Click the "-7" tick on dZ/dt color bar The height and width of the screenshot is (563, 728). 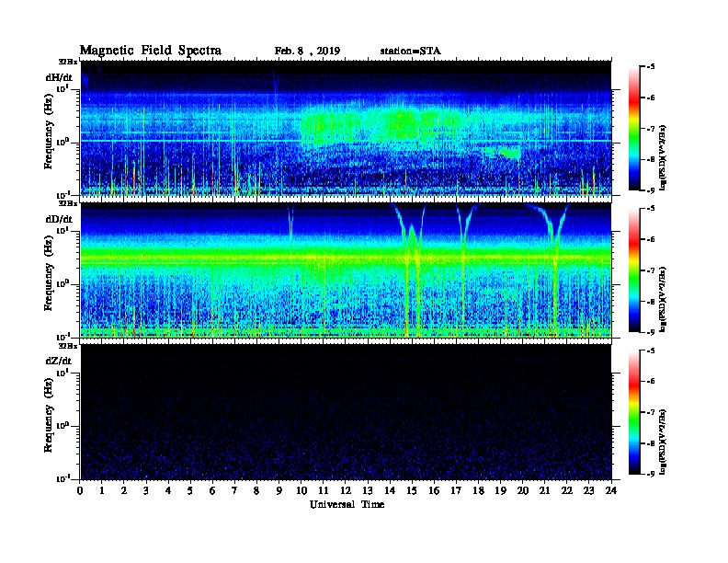pos(650,412)
